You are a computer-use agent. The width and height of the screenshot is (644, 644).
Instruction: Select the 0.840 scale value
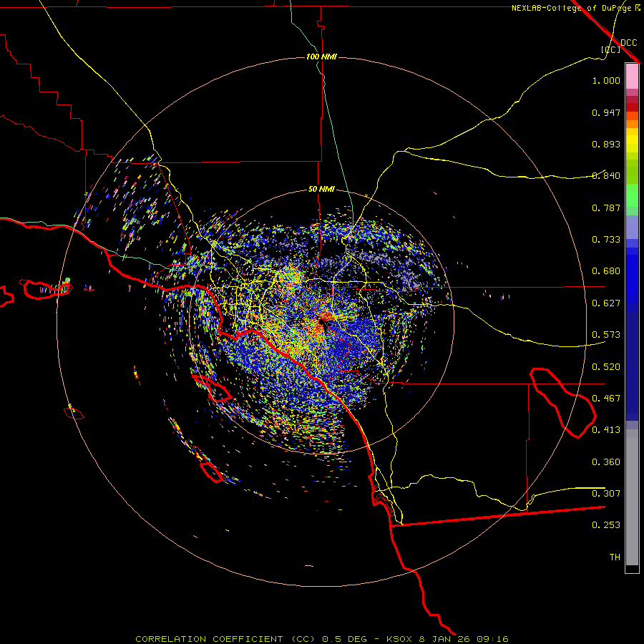tap(606, 176)
